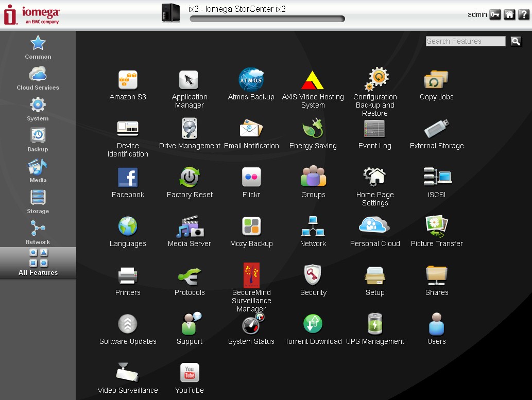This screenshot has height=400, width=532.
Task: Open Facebook feature
Action: pyautogui.click(x=128, y=183)
